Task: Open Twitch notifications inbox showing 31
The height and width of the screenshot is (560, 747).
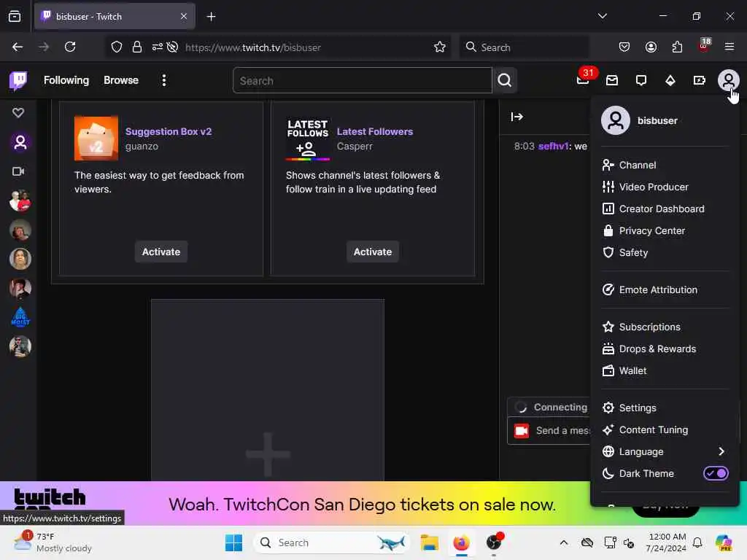Action: pos(583,79)
